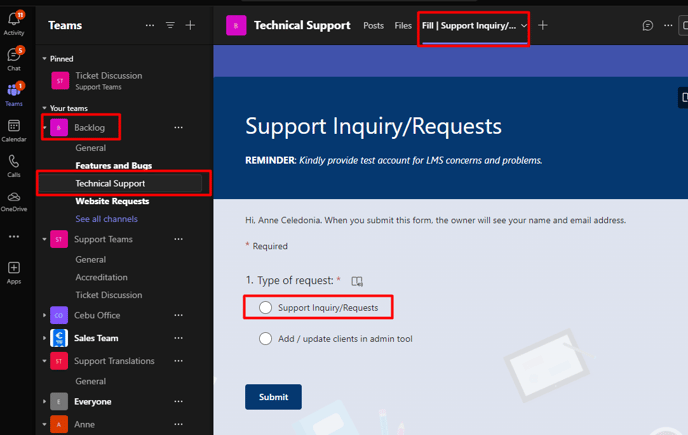Select the Fill | Support Inquiry tab
The width and height of the screenshot is (688, 435).
469,26
